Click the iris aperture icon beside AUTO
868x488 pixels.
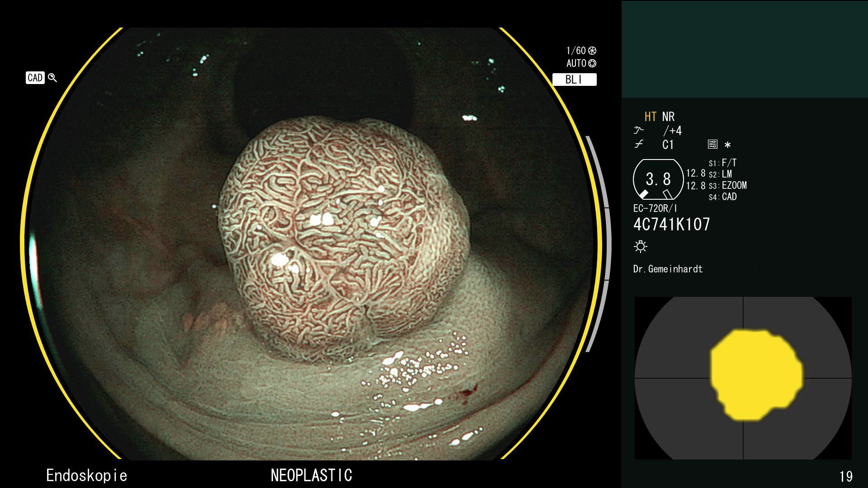tap(592, 63)
